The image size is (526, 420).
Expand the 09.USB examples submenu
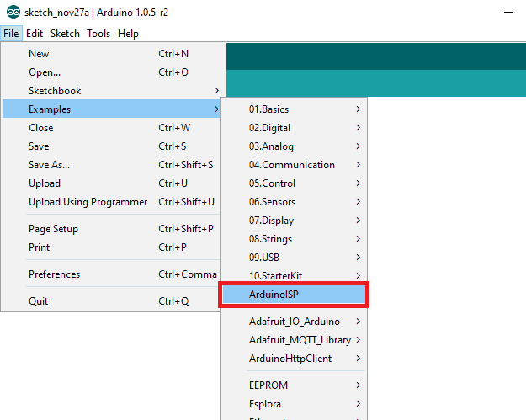coord(295,258)
